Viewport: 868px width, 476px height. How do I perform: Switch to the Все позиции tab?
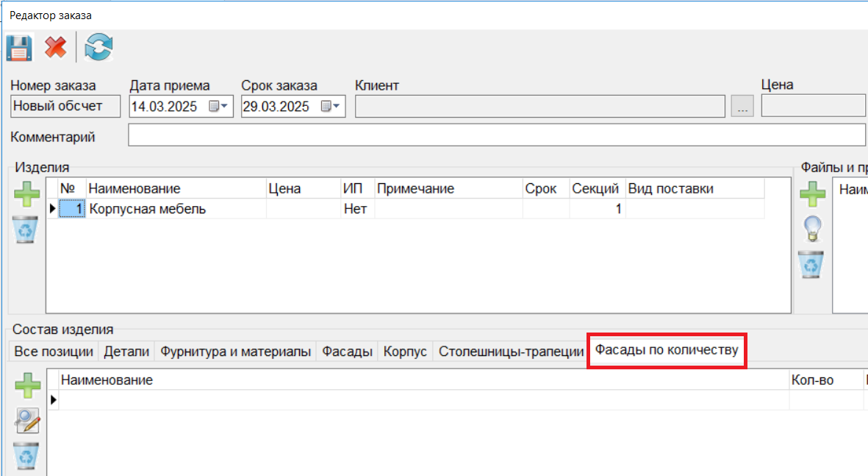54,352
